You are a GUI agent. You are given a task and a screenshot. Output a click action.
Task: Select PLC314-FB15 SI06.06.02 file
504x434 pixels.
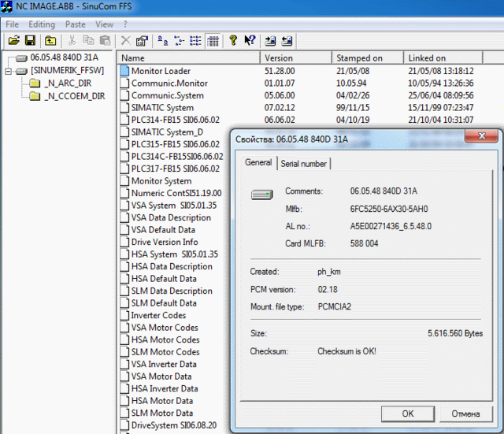(175, 120)
